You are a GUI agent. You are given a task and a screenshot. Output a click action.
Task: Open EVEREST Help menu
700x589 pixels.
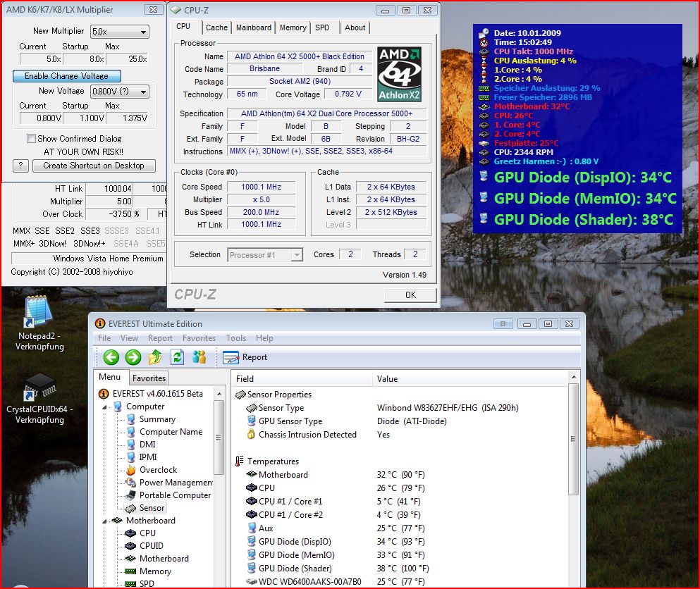[x=264, y=338]
